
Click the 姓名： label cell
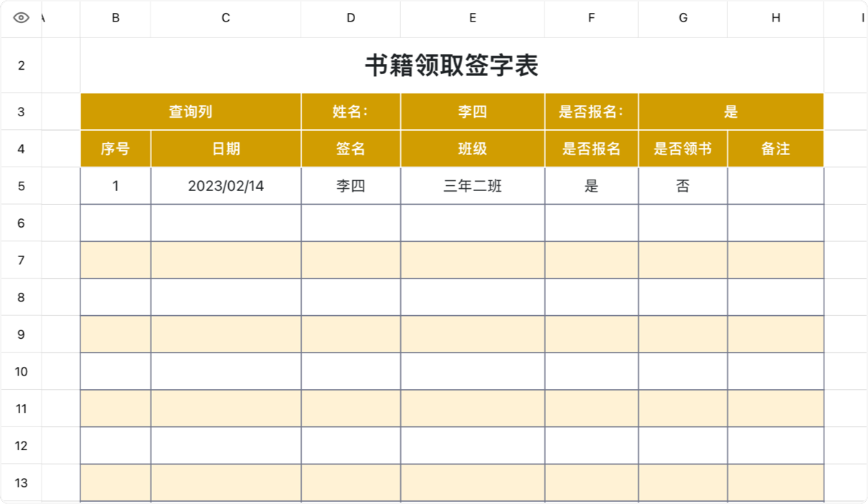click(351, 111)
